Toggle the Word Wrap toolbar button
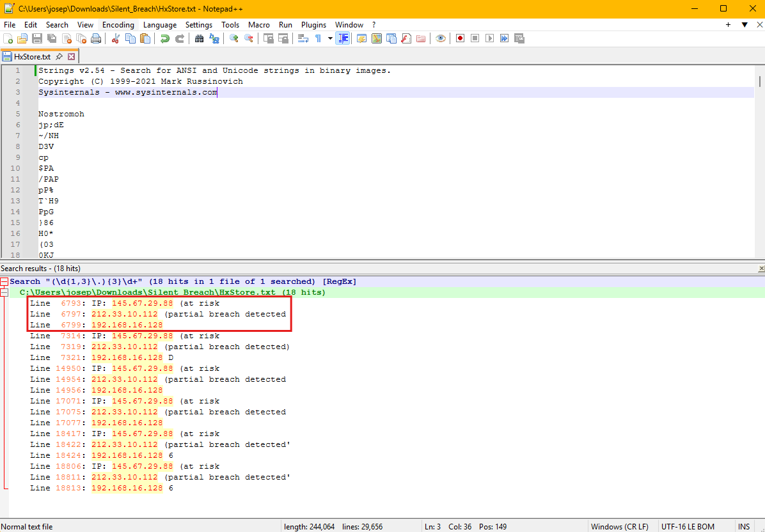Image resolution: width=765 pixels, height=532 pixels. pos(303,39)
